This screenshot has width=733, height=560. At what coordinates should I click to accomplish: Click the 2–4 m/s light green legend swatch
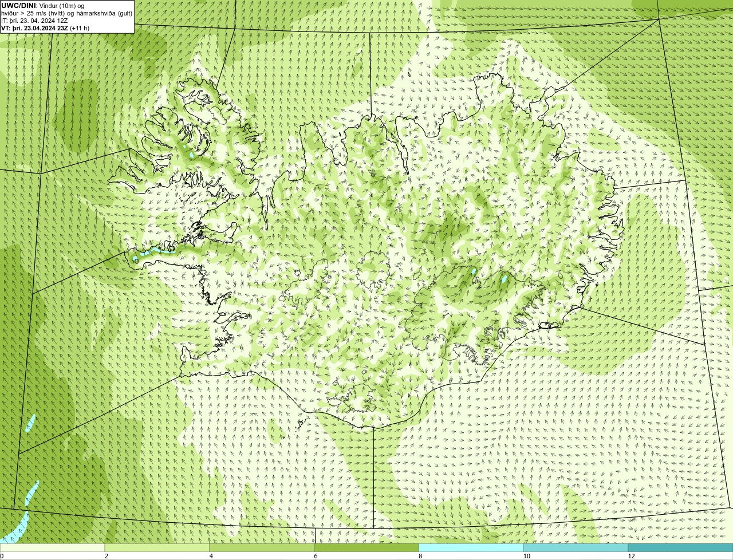(x=157, y=547)
